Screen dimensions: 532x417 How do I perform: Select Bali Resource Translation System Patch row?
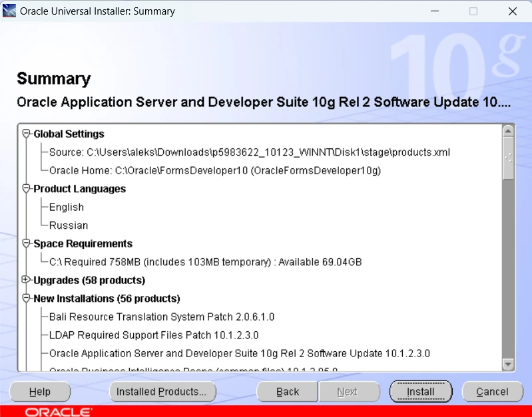click(x=162, y=317)
